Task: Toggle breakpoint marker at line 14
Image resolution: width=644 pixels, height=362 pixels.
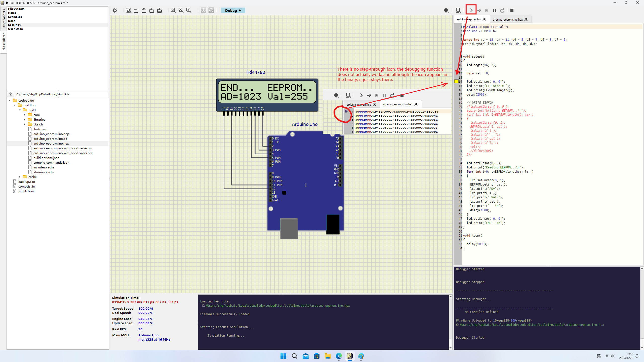Action: (x=456, y=81)
